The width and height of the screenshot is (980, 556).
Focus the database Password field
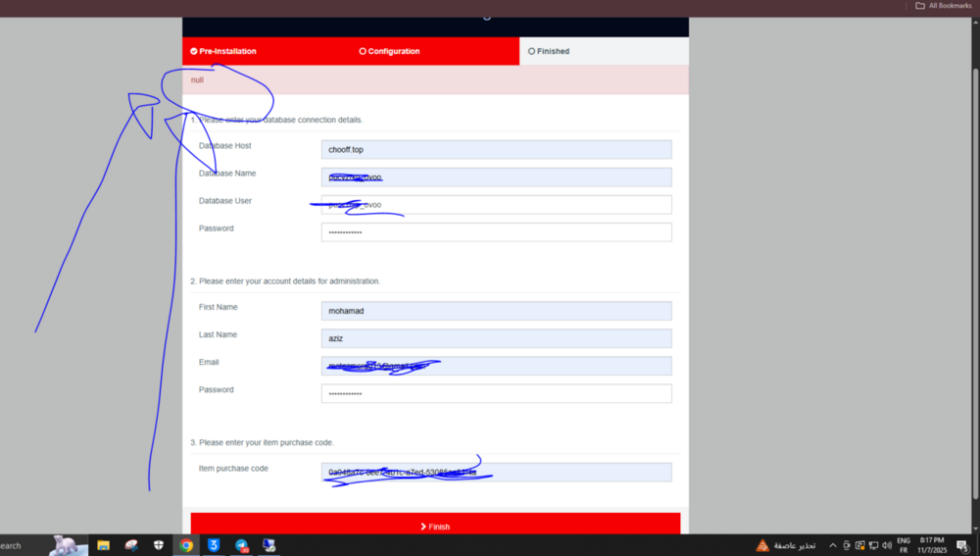point(496,232)
